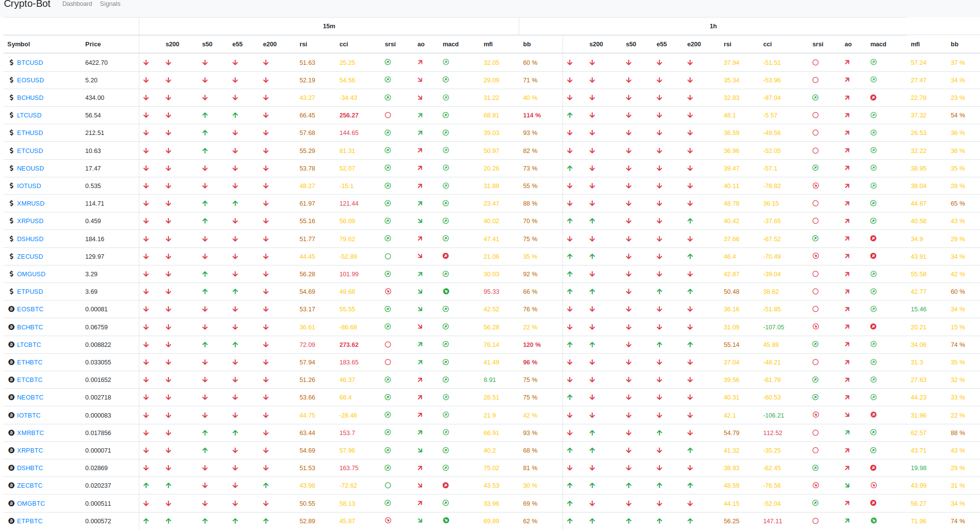This screenshot has width=980, height=532.
Task: Click XMRBTC 1h cci value 112.52
Action: point(773,433)
